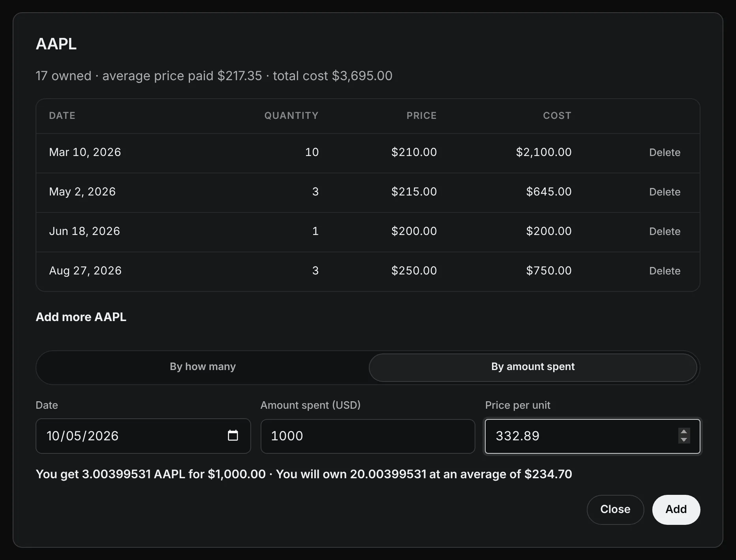Switch to the By how many tab
Screen dimensions: 736x560
(x=203, y=367)
